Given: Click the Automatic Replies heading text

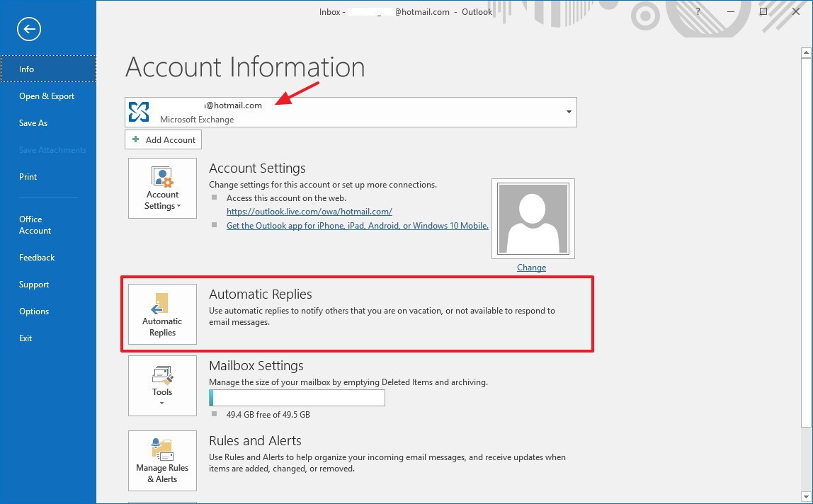Looking at the screenshot, I should point(261,294).
